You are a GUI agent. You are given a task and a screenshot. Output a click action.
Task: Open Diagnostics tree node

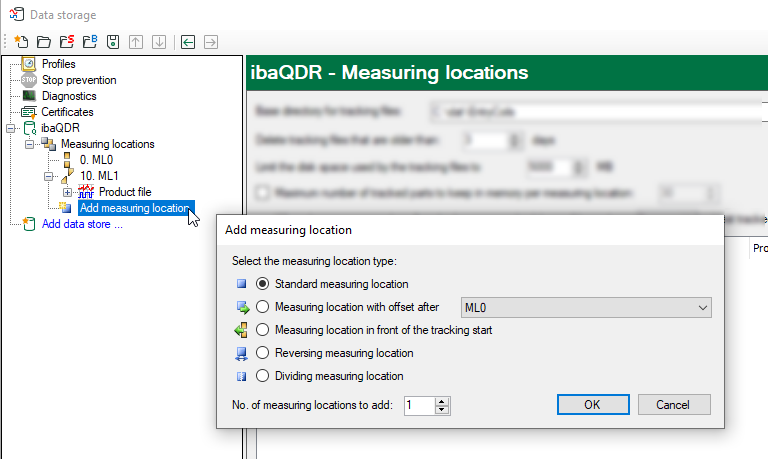coord(69,97)
